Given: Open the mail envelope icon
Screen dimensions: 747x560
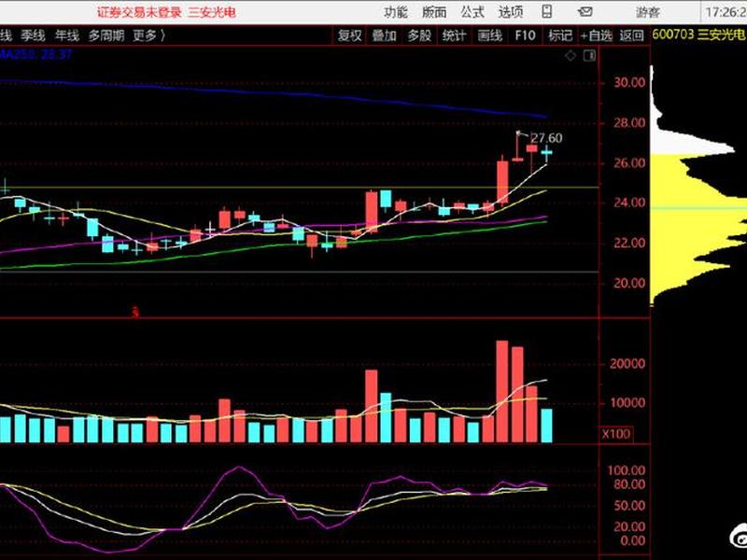Looking at the screenshot, I should [585, 11].
